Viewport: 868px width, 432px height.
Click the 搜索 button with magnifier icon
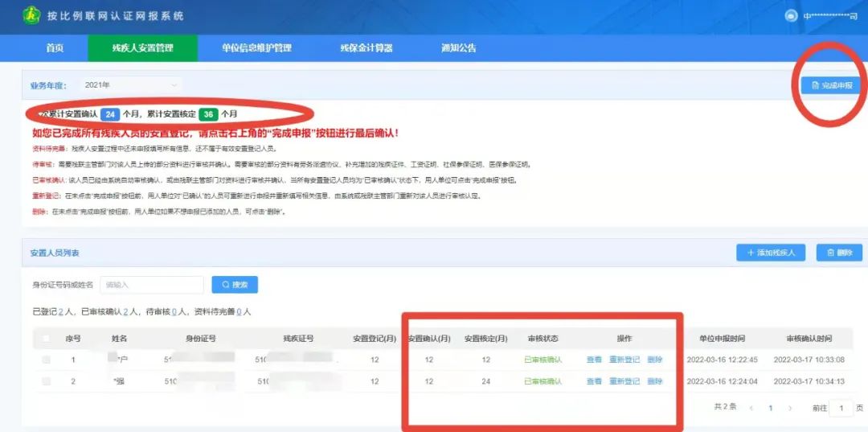pos(235,285)
